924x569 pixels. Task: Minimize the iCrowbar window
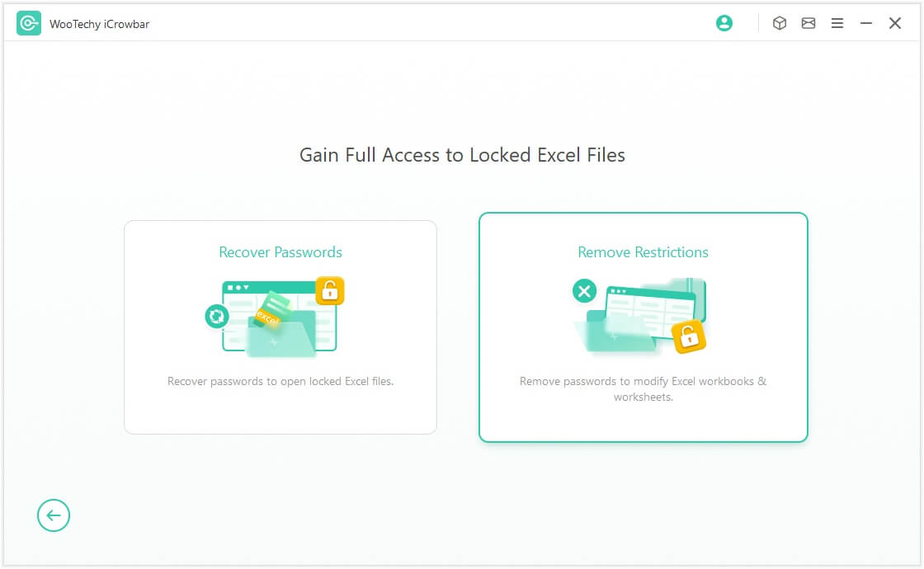tap(865, 23)
